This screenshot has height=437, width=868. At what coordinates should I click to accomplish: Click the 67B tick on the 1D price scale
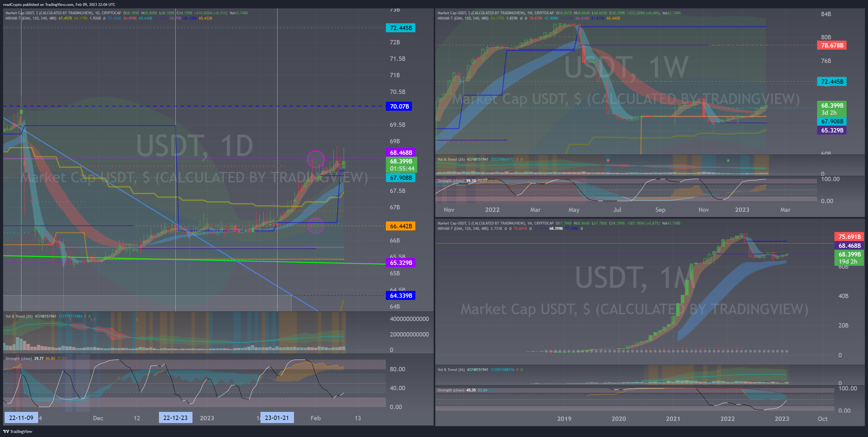395,207
